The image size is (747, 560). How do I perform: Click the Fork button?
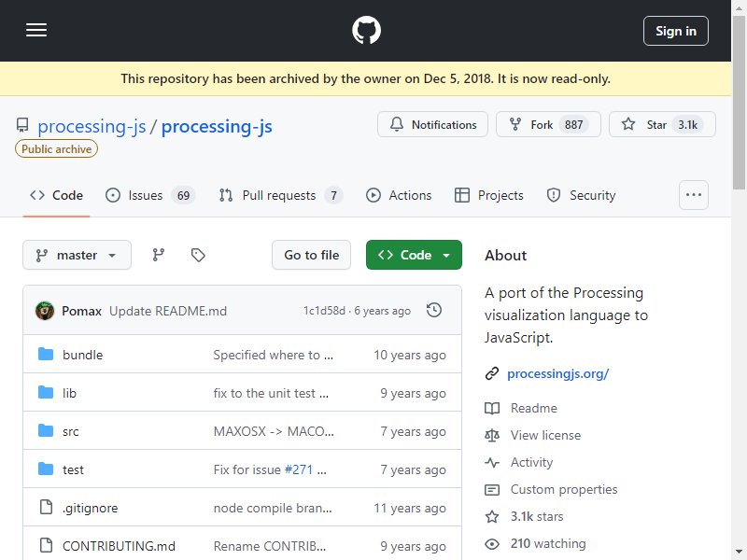point(548,124)
